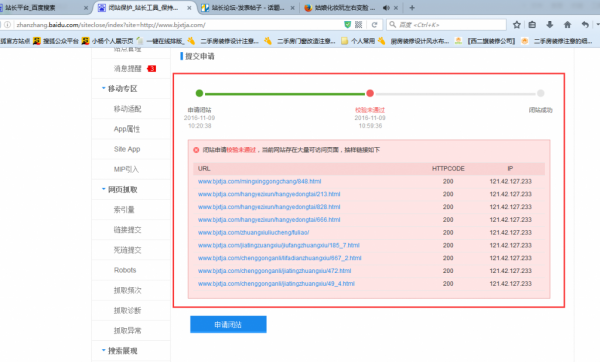
Task: Open link ending 667_2.html
Action: 279,258
